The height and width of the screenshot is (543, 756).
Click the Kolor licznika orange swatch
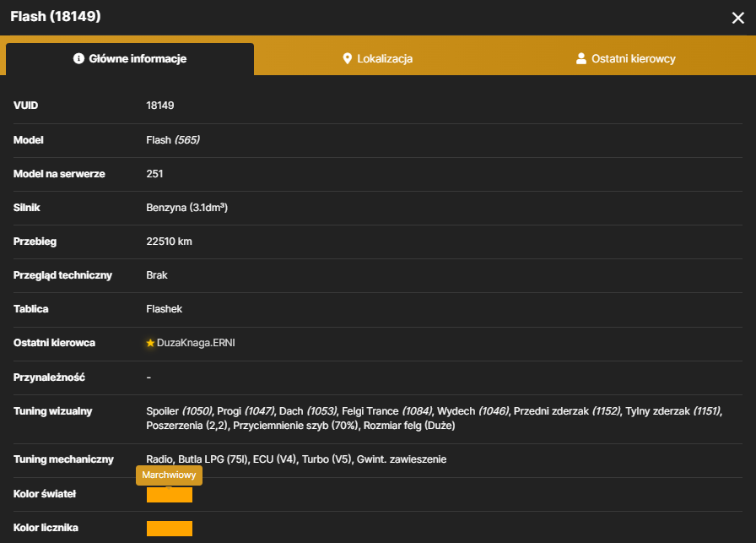coord(170,529)
